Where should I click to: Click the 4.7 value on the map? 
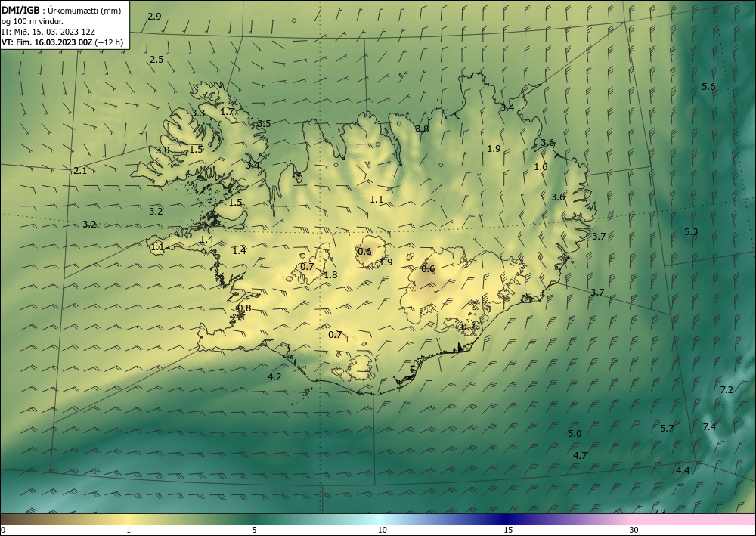point(580,456)
